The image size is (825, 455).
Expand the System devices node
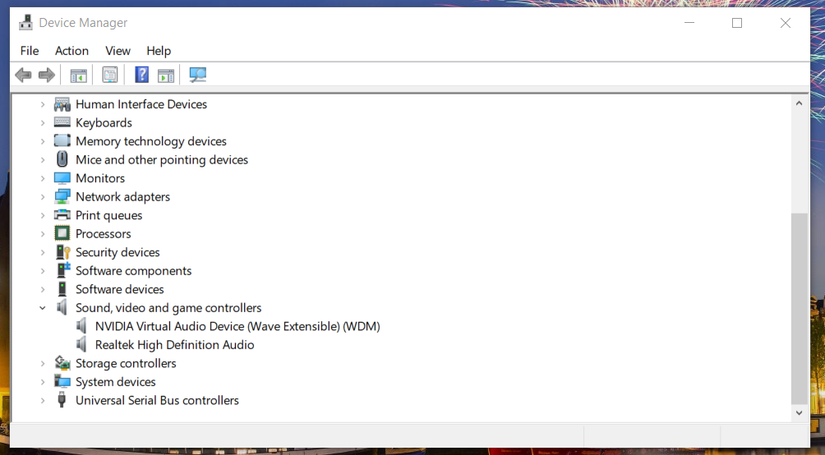tap(43, 382)
